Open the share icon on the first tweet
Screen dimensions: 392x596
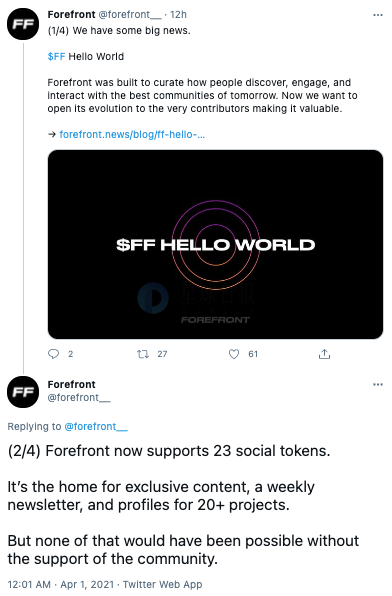point(324,354)
